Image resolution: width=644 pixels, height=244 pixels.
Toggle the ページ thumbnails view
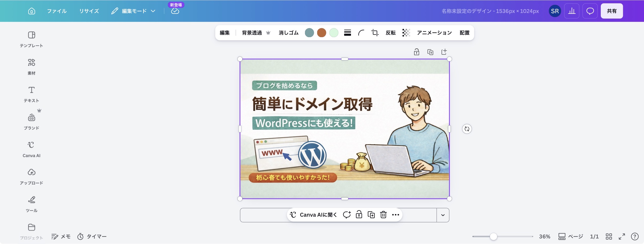click(570, 236)
